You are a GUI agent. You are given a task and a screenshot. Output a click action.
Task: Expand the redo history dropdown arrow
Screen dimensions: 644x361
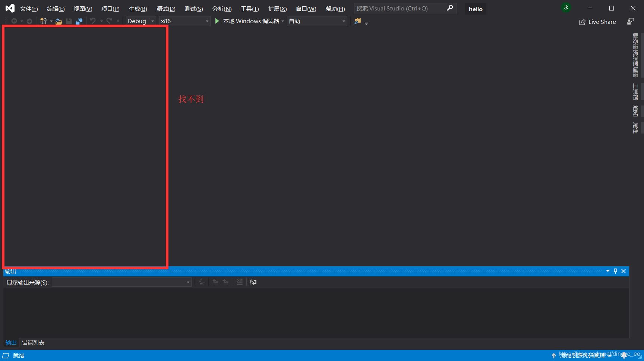[x=118, y=21]
